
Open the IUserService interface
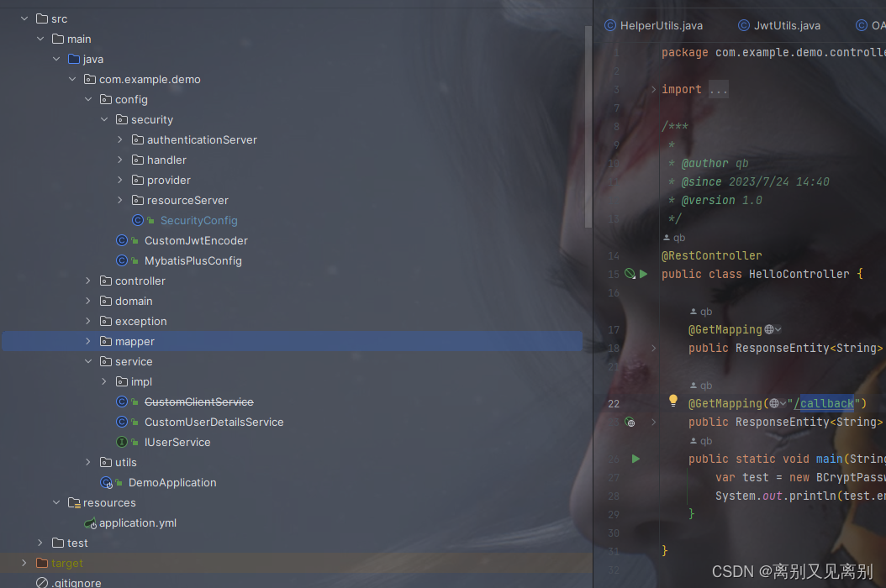coord(177,443)
